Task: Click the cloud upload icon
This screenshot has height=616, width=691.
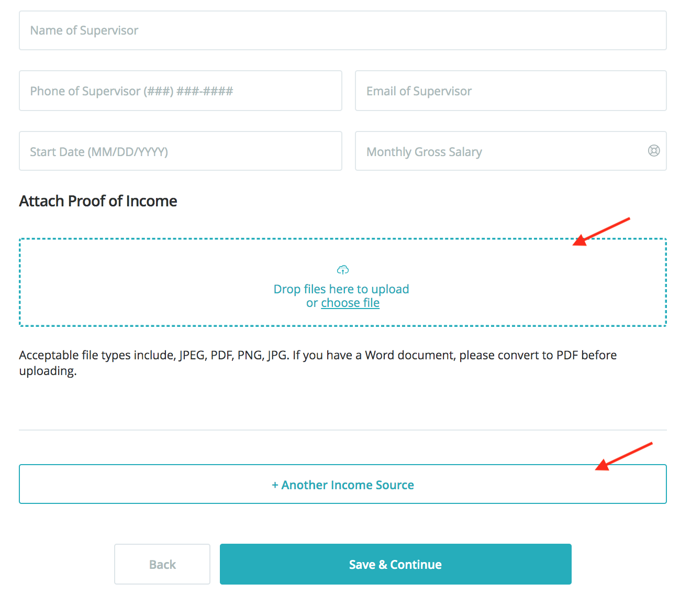Action: click(343, 270)
